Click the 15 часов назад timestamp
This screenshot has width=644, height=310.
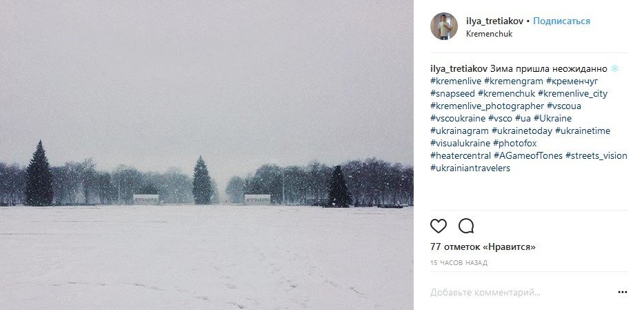[x=459, y=263]
